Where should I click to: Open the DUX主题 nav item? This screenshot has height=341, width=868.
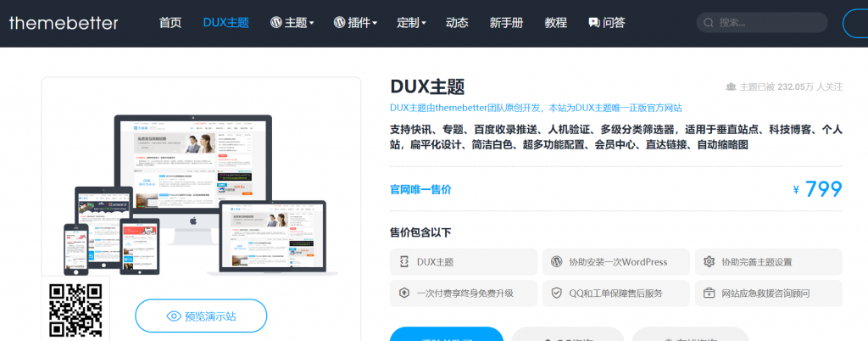[225, 23]
